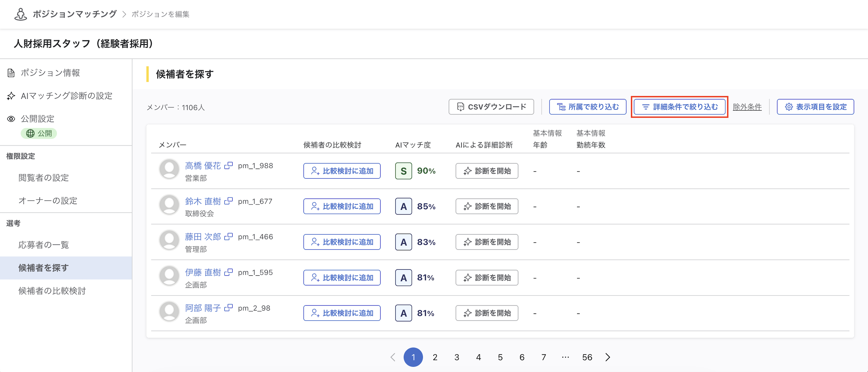Open member name link 阿部 陽子
868x372 pixels.
coord(203,308)
